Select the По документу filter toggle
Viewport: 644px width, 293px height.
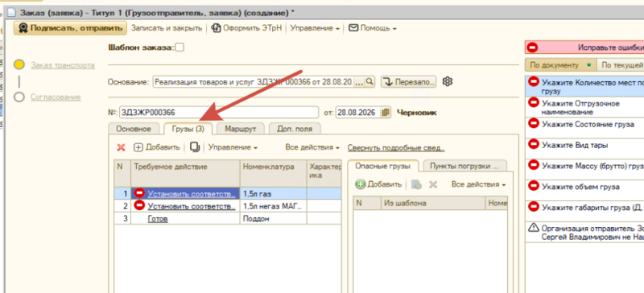click(x=560, y=65)
